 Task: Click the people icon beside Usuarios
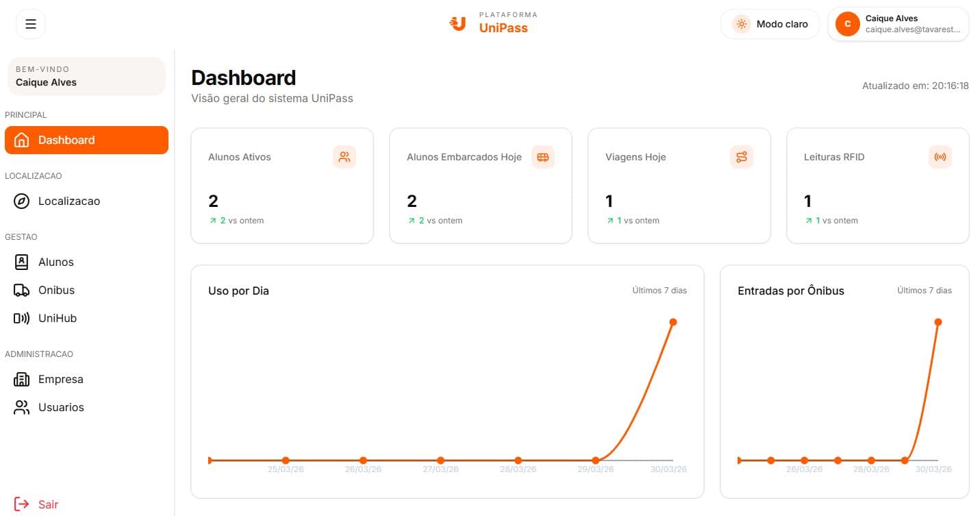pos(22,407)
